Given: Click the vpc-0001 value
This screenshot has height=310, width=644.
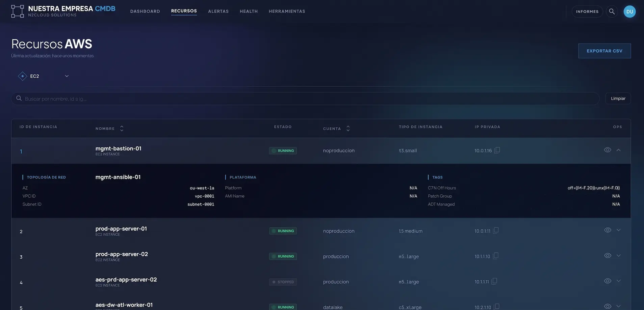Looking at the screenshot, I should pyautogui.click(x=204, y=196).
